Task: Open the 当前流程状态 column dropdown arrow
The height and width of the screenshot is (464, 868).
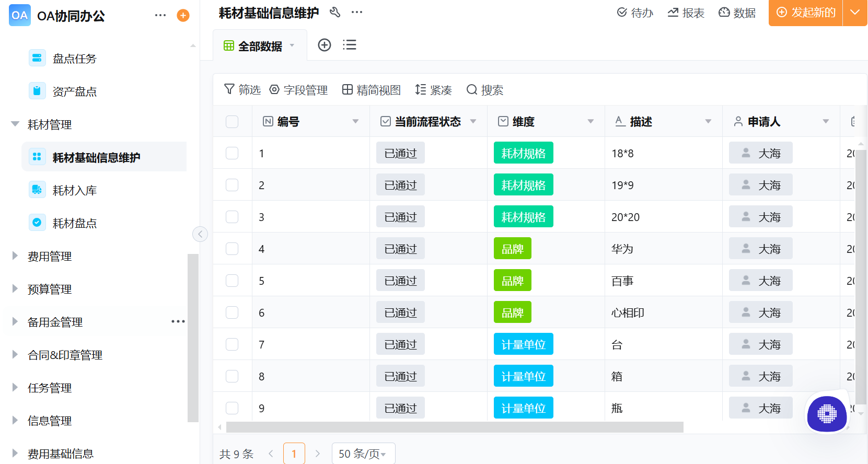Action: [x=473, y=121]
